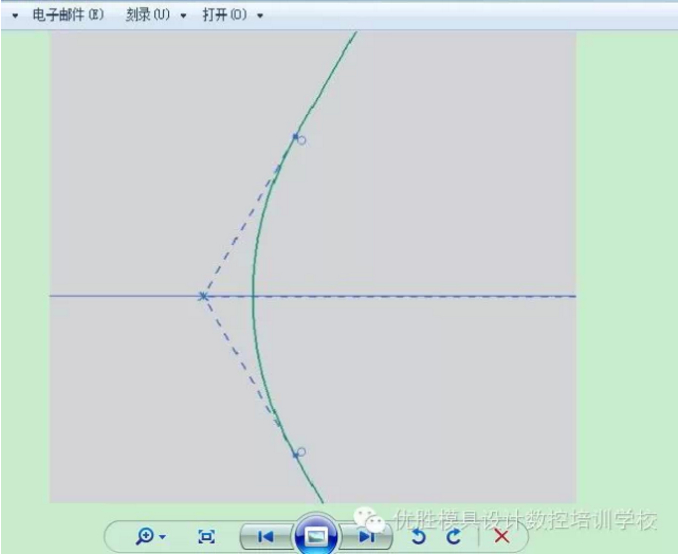This screenshot has width=679, height=555.
Task: Delete image with red X icon
Action: click(501, 536)
